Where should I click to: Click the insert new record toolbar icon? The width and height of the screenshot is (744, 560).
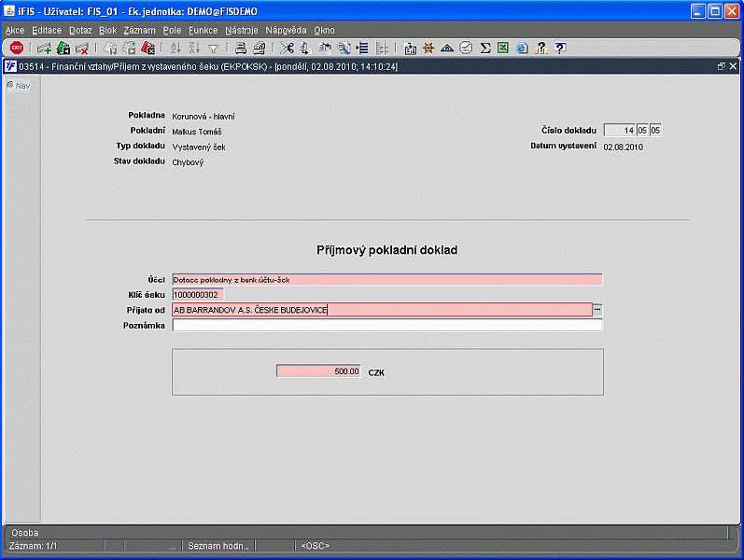click(x=44, y=48)
